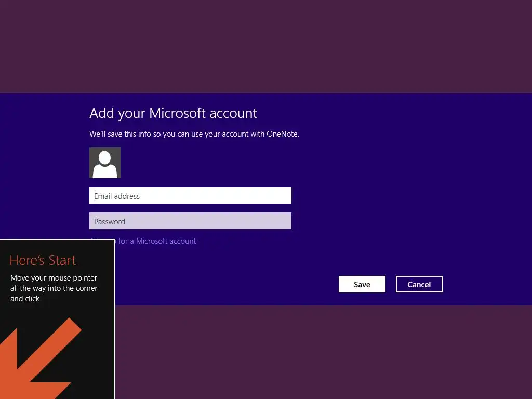
Task: Cancel adding the Microsoft account
Action: click(419, 284)
